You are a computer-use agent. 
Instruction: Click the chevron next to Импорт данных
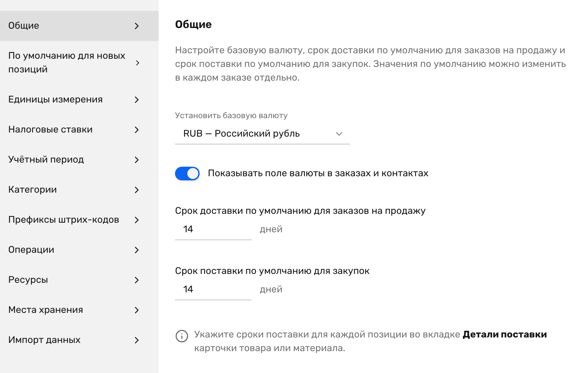[137, 340]
